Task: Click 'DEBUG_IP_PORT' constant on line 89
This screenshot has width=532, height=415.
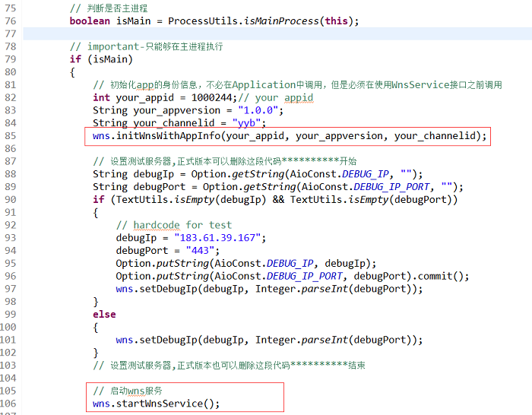Action: [391, 187]
